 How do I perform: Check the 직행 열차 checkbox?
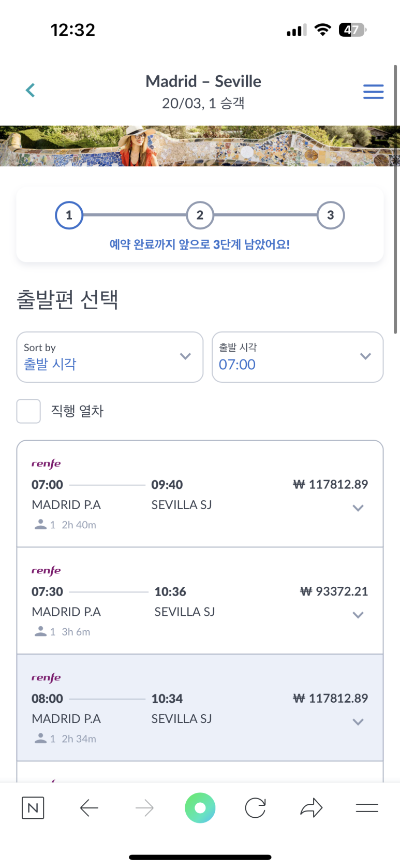28,411
